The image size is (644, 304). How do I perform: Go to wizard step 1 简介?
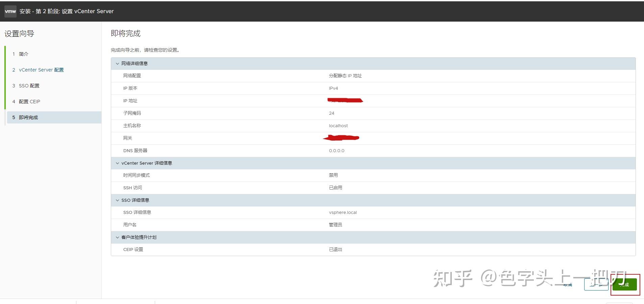(20, 54)
